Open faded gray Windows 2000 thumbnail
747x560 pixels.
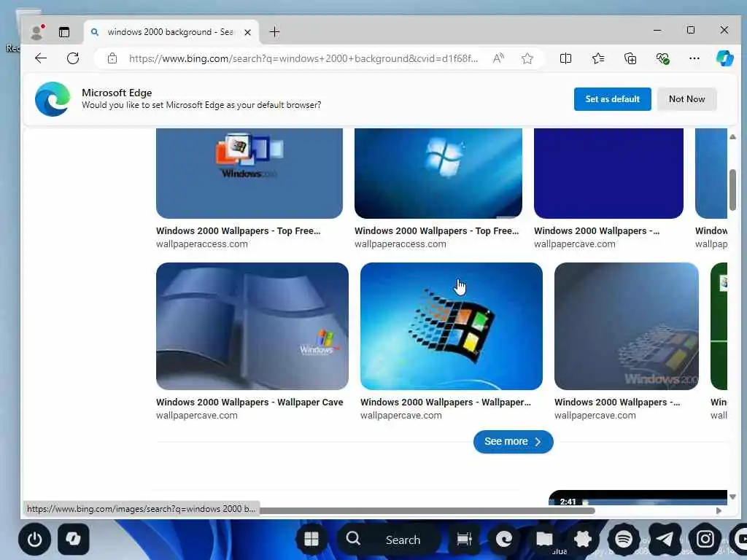(x=627, y=326)
